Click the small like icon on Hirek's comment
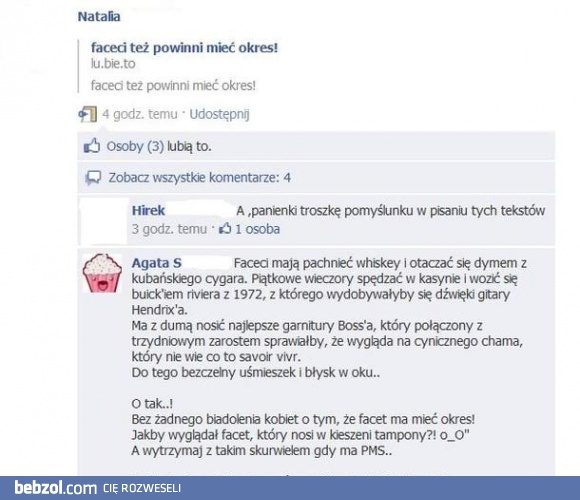 tap(225, 229)
